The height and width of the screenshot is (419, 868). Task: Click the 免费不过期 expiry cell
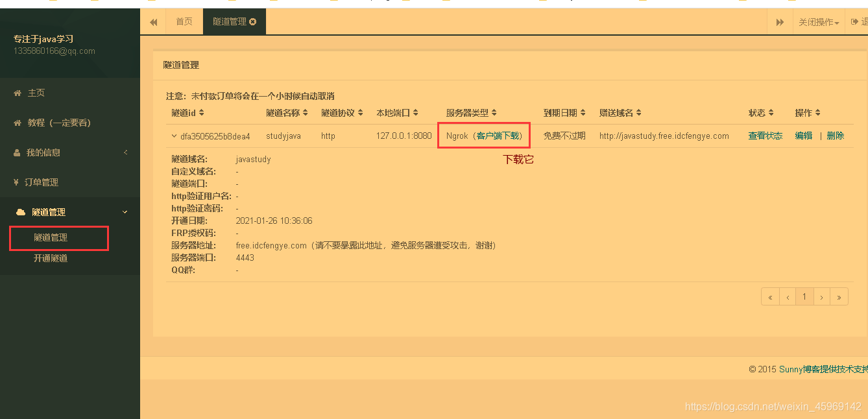click(x=564, y=136)
